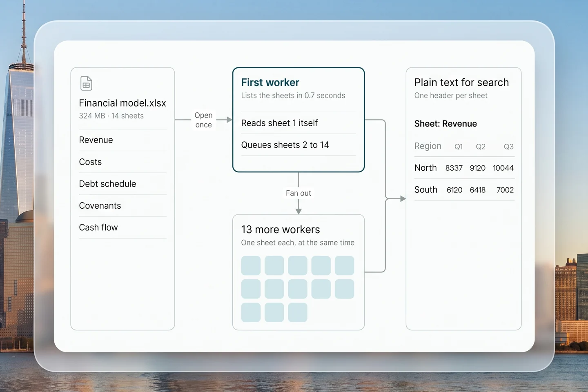This screenshot has height=392, width=588.
Task: Select "Lists the sheets in 0.7 seconds" text
Action: click(293, 96)
